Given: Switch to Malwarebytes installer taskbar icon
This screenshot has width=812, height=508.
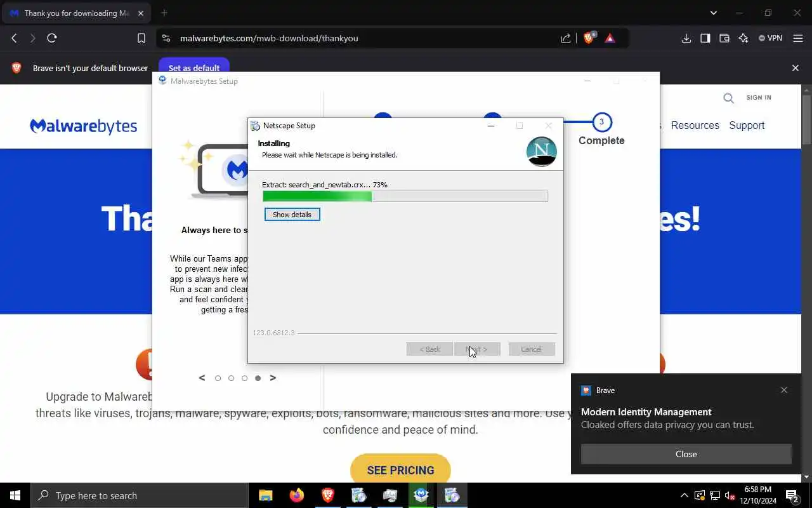Looking at the screenshot, I should [x=421, y=495].
